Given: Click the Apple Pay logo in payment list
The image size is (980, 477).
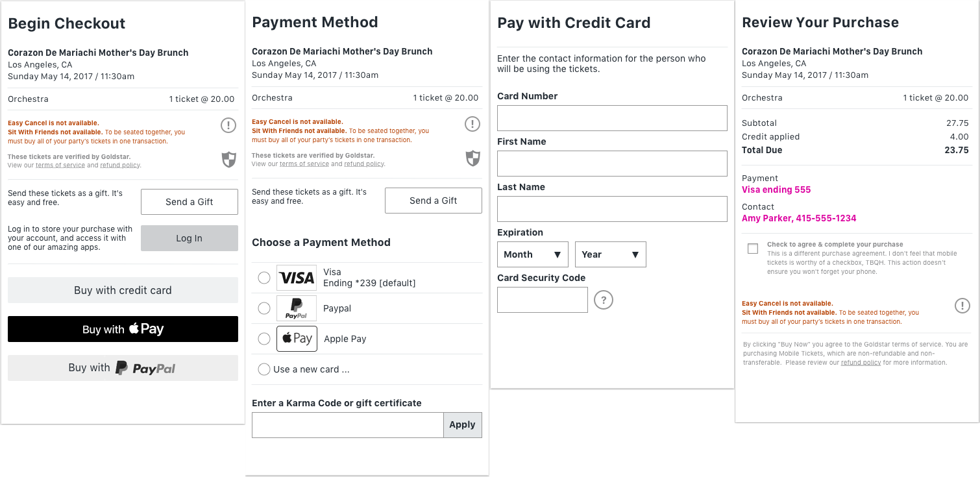Looking at the screenshot, I should [x=297, y=339].
